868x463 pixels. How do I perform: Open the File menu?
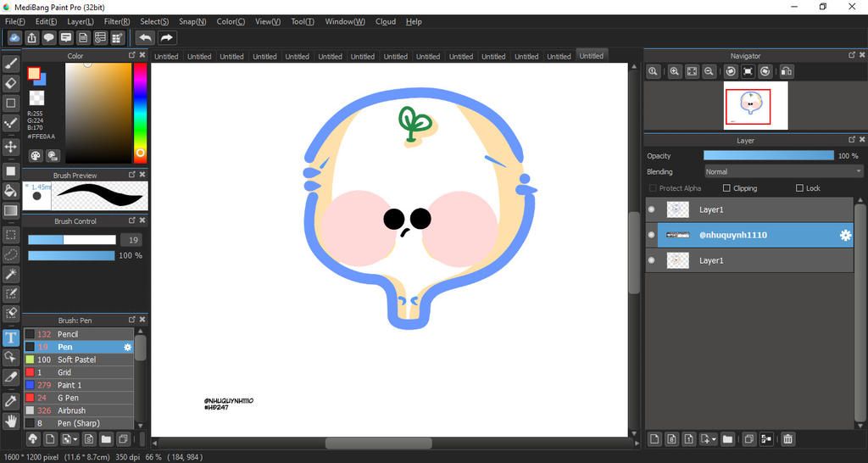(15, 21)
